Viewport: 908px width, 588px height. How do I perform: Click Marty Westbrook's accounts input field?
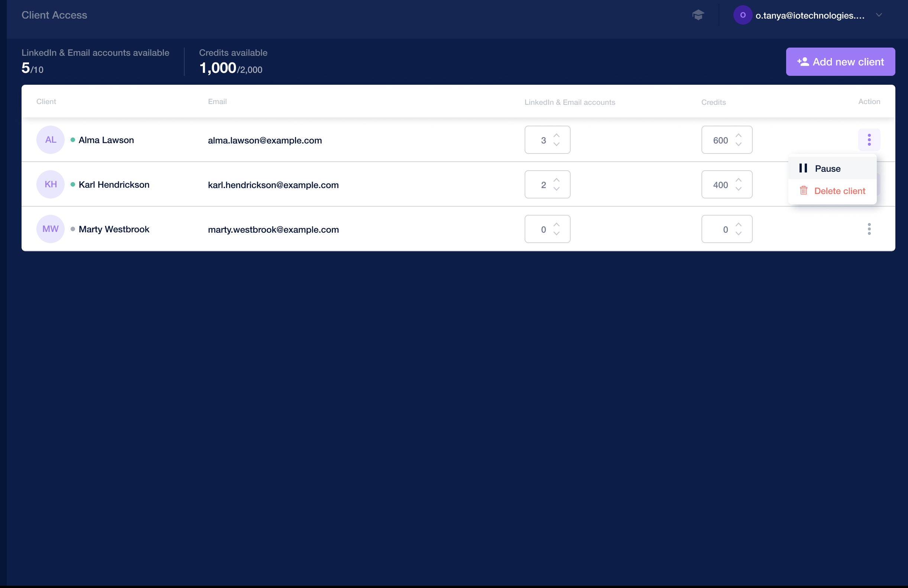coord(547,229)
